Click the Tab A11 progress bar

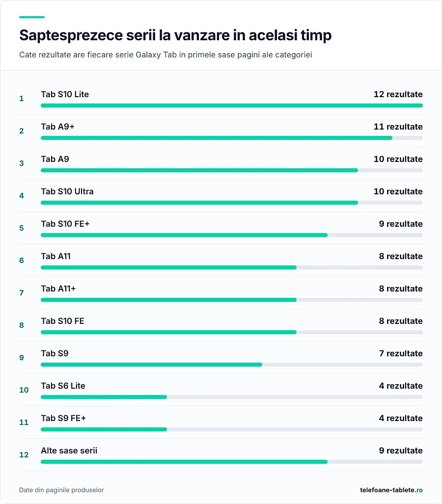pyautogui.click(x=232, y=267)
